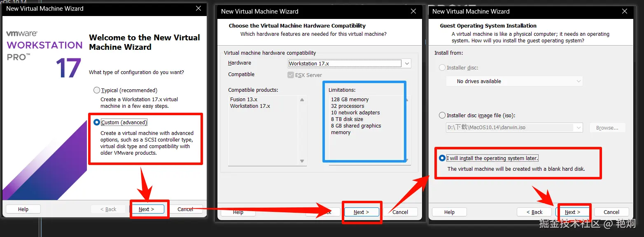
Task: Close the Welcome wizard window
Action: (x=198, y=8)
